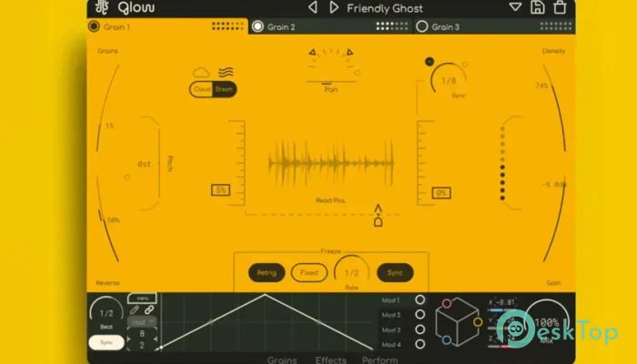Click the save preset floppy icon
The height and width of the screenshot is (364, 637).
click(537, 8)
